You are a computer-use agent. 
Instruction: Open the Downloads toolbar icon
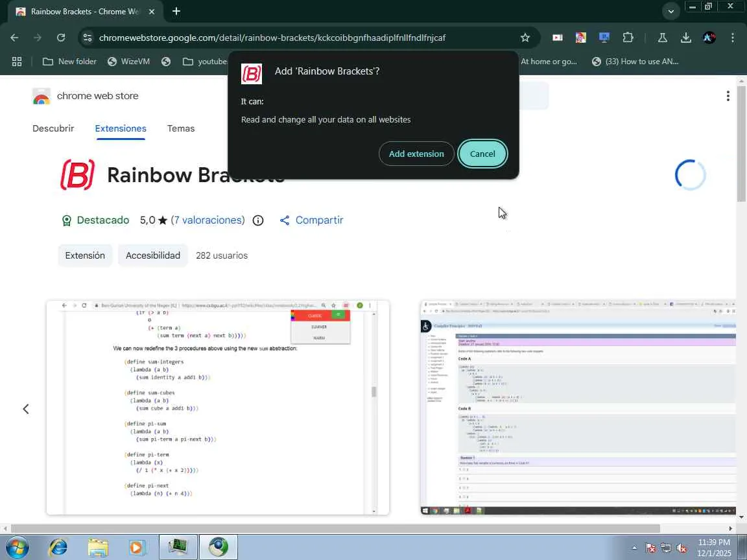point(685,38)
